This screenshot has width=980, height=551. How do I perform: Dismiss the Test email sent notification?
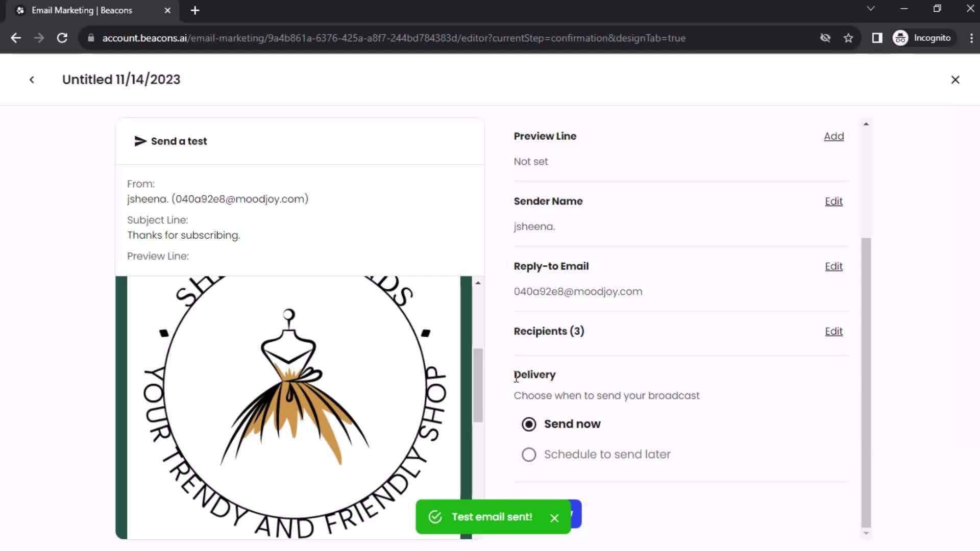[x=555, y=517]
